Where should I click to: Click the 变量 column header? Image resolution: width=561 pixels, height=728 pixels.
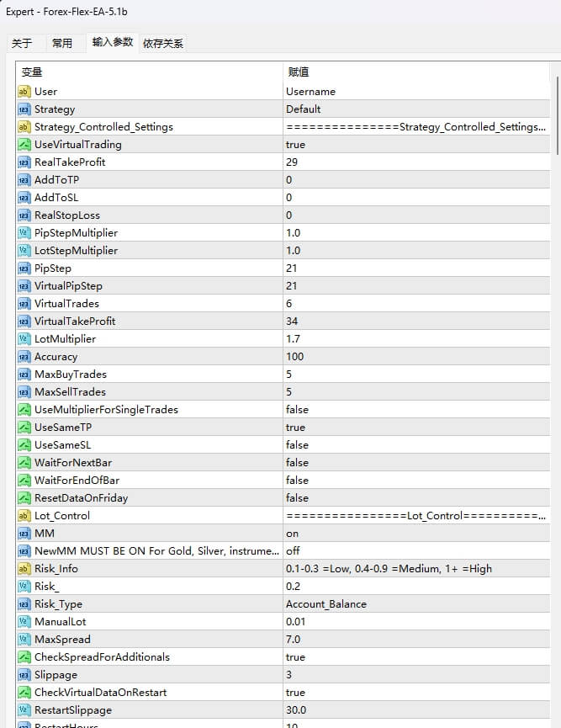[x=150, y=72]
